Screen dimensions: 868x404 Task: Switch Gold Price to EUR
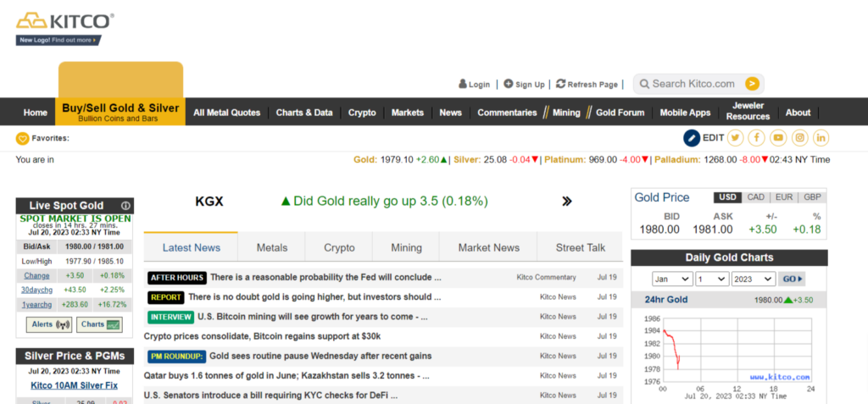[x=784, y=197]
